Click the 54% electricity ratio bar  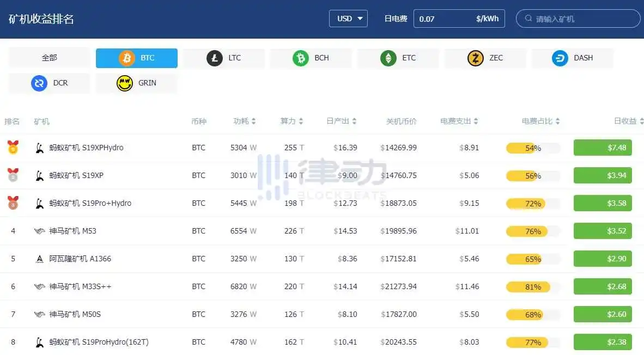click(x=533, y=148)
